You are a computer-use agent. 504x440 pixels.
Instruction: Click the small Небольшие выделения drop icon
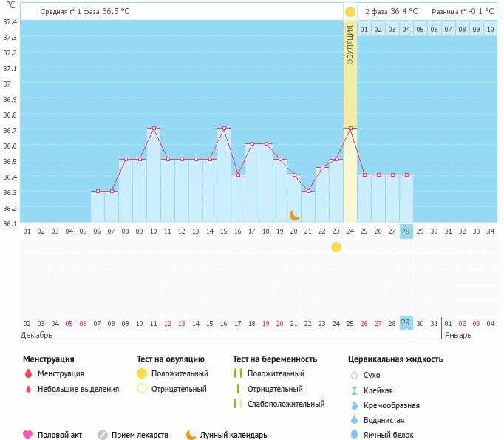coord(28,389)
